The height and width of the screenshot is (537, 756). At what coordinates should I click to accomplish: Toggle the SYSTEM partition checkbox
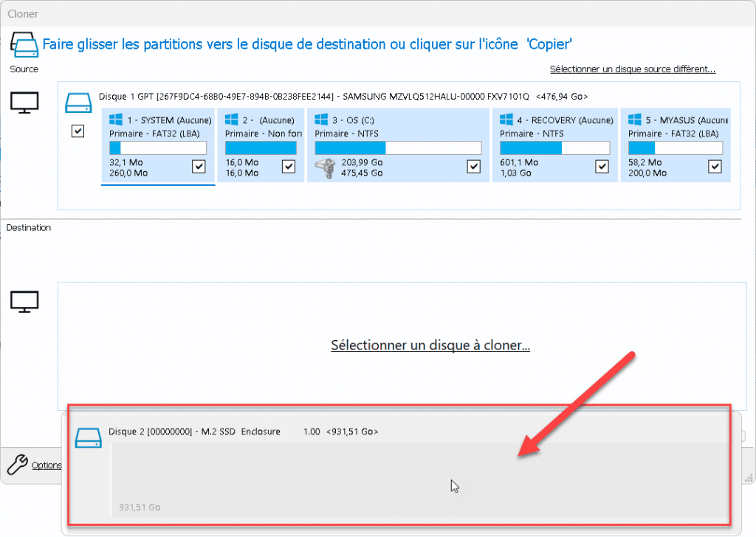pyautogui.click(x=198, y=167)
